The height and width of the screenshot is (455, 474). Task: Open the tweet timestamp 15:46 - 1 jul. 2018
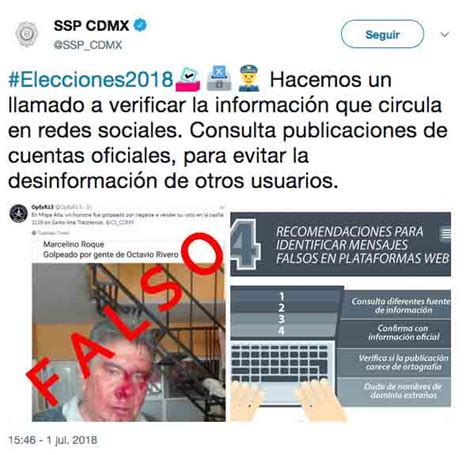tap(53, 440)
